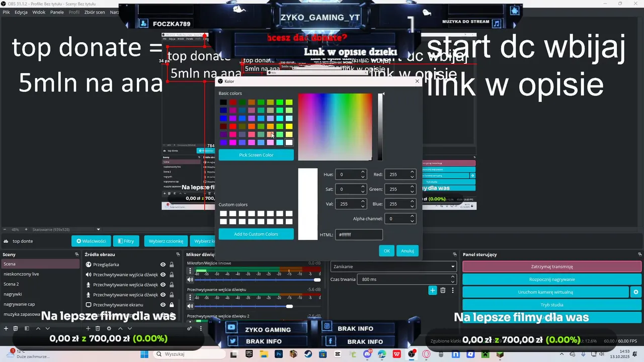Image resolution: width=644 pixels, height=362 pixels.
Task: Decrease Sat value with down arrow
Action: (x=363, y=192)
